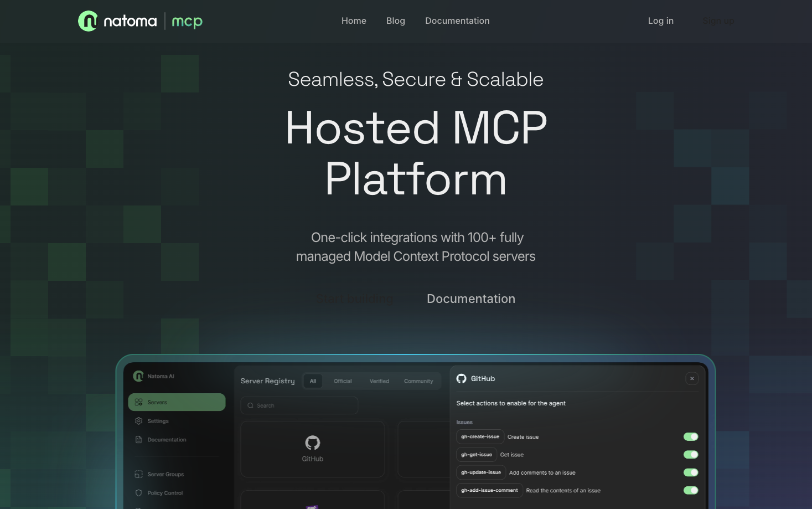The width and height of the screenshot is (812, 509).
Task: Select the All registry filter tab
Action: pyautogui.click(x=313, y=381)
